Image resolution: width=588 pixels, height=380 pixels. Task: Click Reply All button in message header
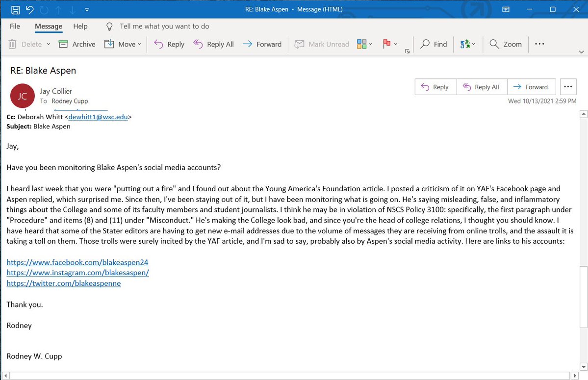(482, 87)
